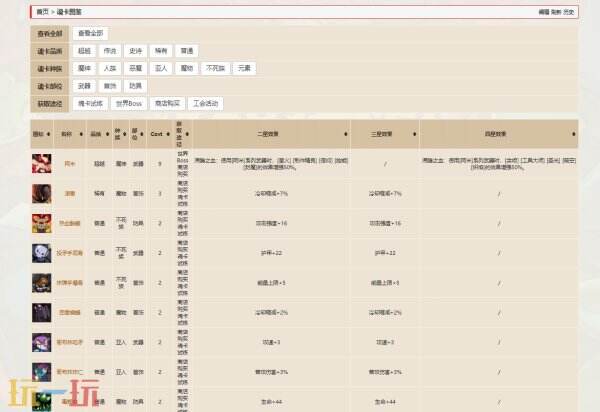Filter cards by 传说 quality
The width and height of the screenshot is (600, 412).
(x=110, y=51)
